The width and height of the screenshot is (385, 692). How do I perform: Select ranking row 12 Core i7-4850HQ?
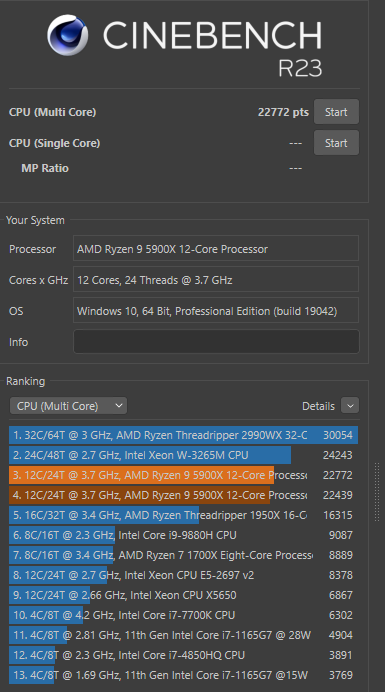click(183, 655)
